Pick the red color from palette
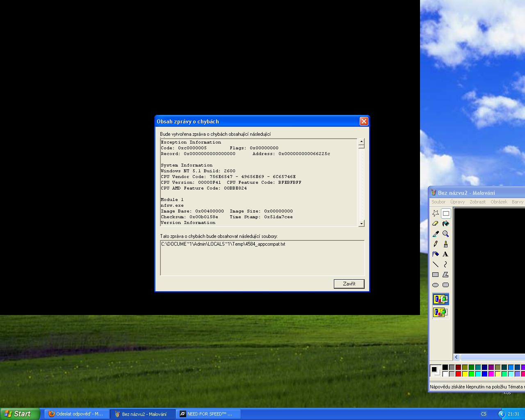Viewport: 525px width, 420px height. tap(459, 374)
